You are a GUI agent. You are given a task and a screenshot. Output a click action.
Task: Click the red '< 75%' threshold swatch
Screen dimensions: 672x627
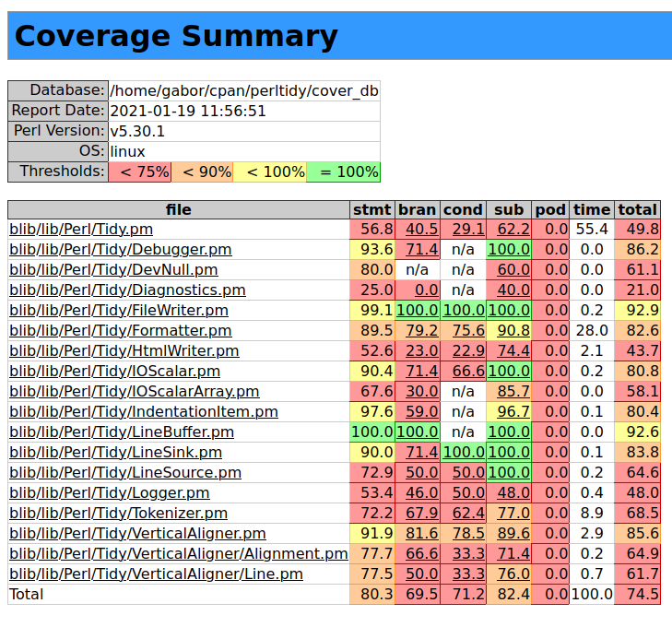tap(139, 172)
